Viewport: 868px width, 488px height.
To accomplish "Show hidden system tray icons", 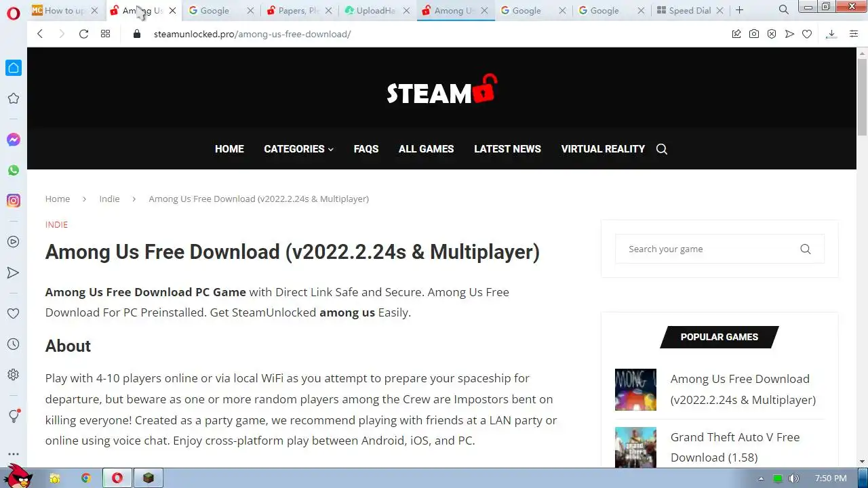I will (x=762, y=479).
